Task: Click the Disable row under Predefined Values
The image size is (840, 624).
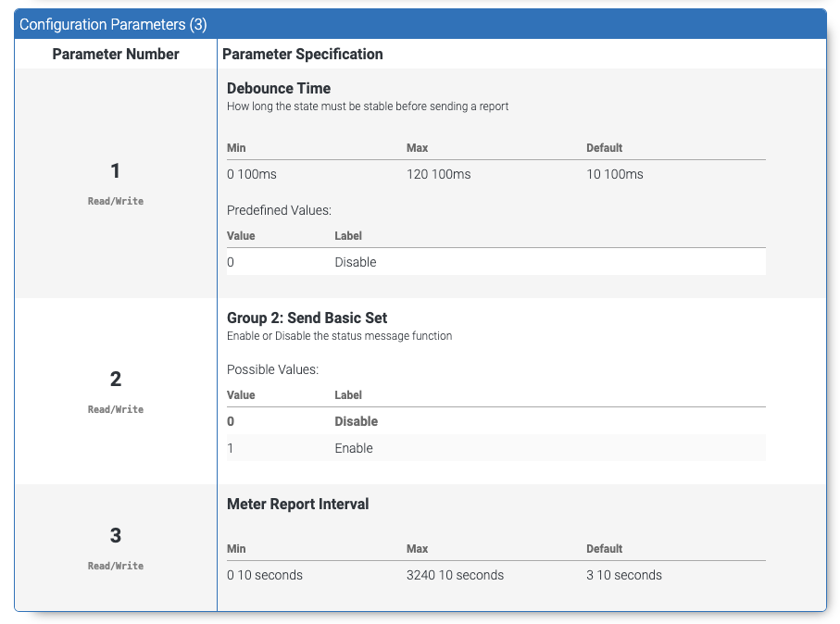Action: click(356, 262)
